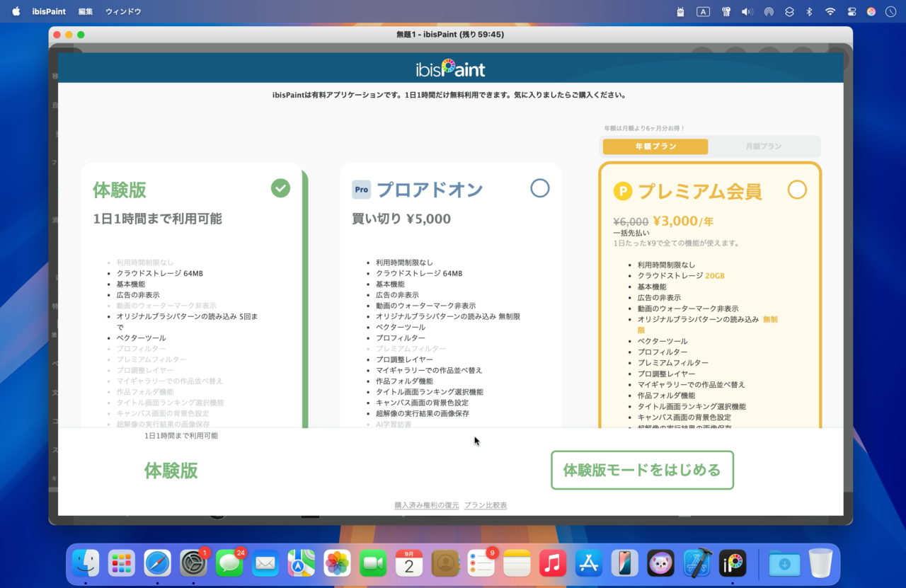Click the Pro badge beside プロアドオン

point(362,189)
